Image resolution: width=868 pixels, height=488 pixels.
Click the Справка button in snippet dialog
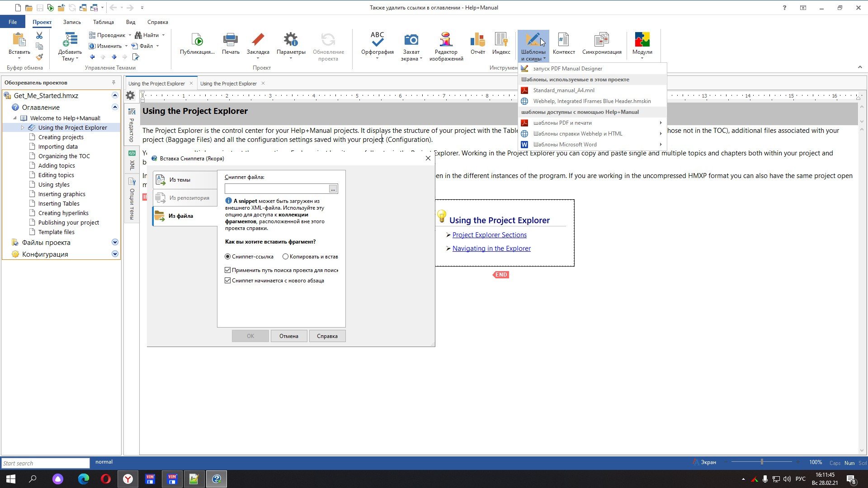(327, 336)
